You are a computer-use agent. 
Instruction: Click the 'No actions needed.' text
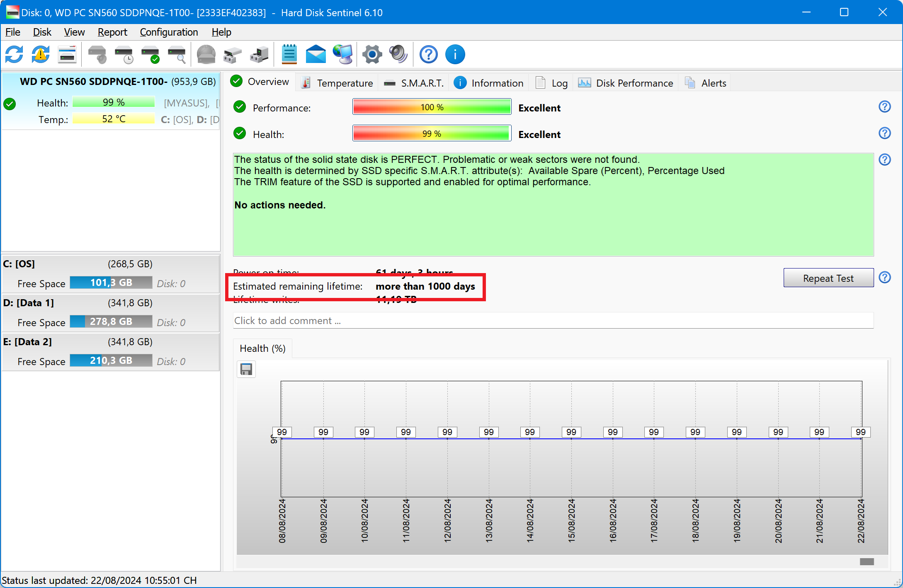click(x=280, y=205)
